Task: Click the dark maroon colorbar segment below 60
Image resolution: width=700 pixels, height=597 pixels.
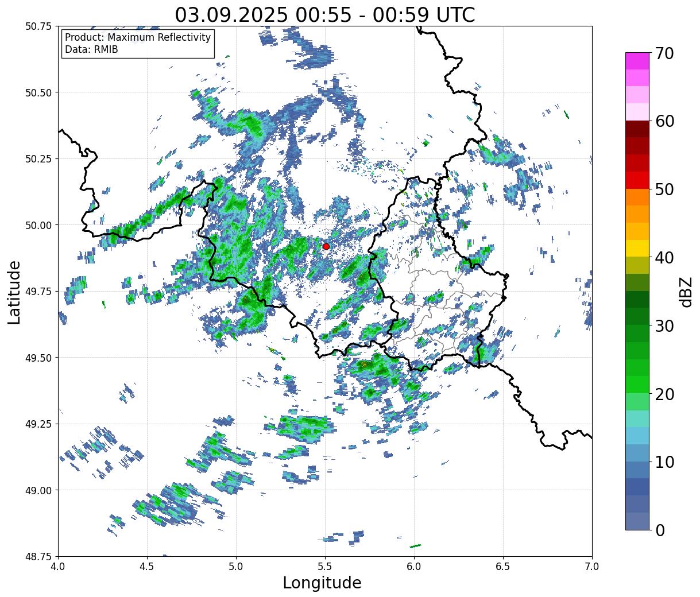Action: click(x=637, y=129)
